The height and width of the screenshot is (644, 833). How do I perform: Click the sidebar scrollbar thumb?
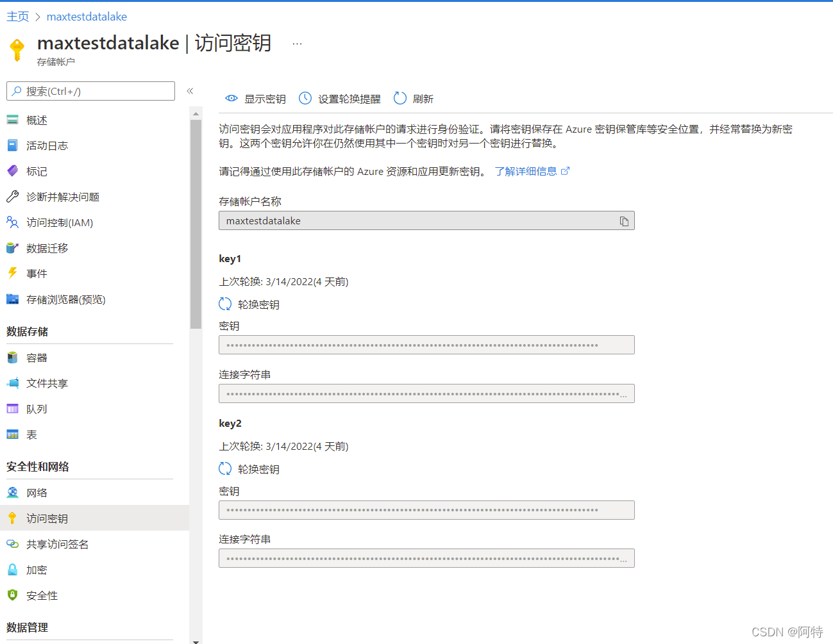click(x=196, y=224)
